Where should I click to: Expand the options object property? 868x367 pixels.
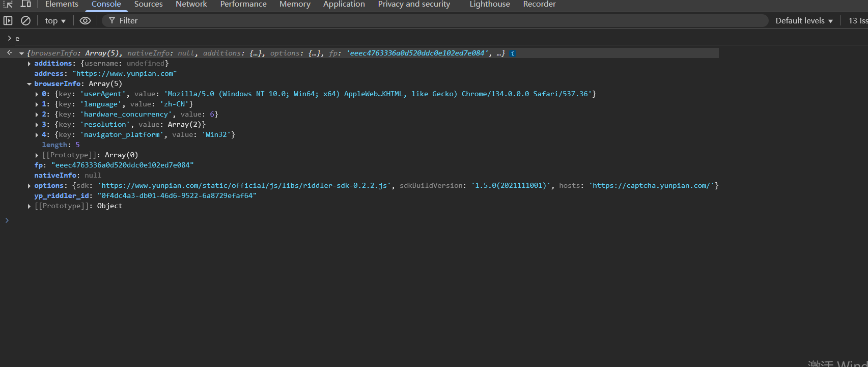click(29, 186)
